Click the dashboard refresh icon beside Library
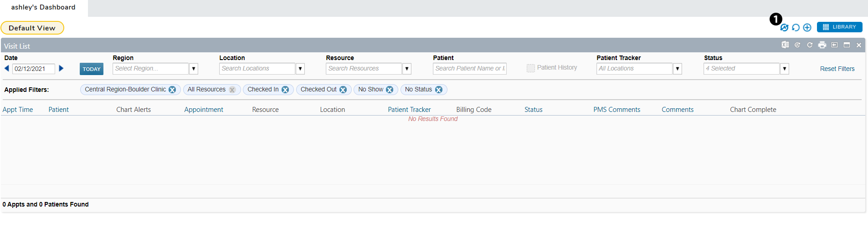The height and width of the screenshot is (227, 868). point(796,28)
